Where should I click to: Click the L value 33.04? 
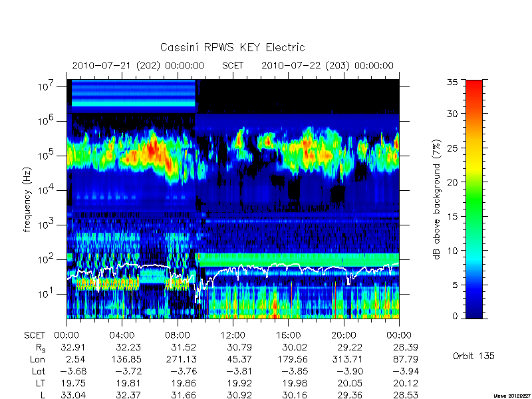pyautogui.click(x=73, y=395)
